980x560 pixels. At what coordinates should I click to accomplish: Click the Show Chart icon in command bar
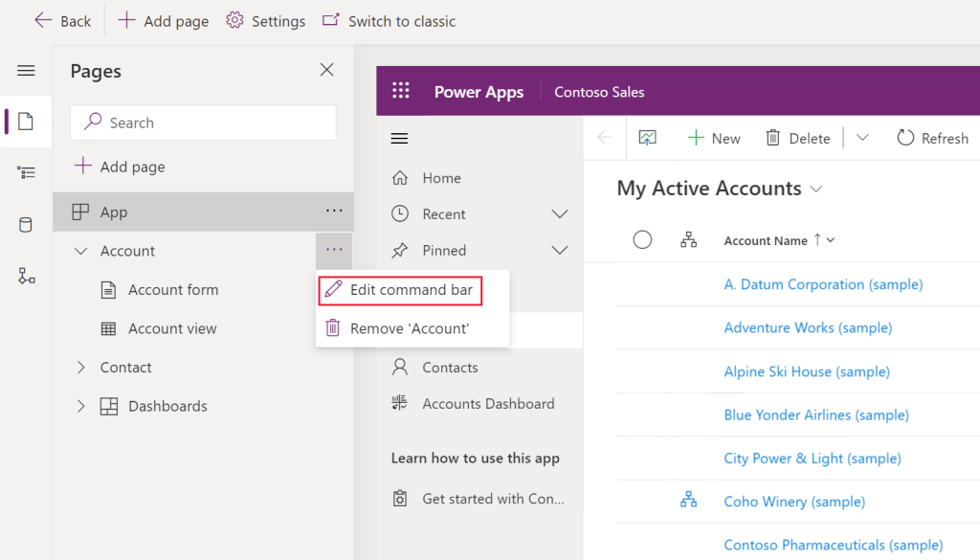(648, 138)
